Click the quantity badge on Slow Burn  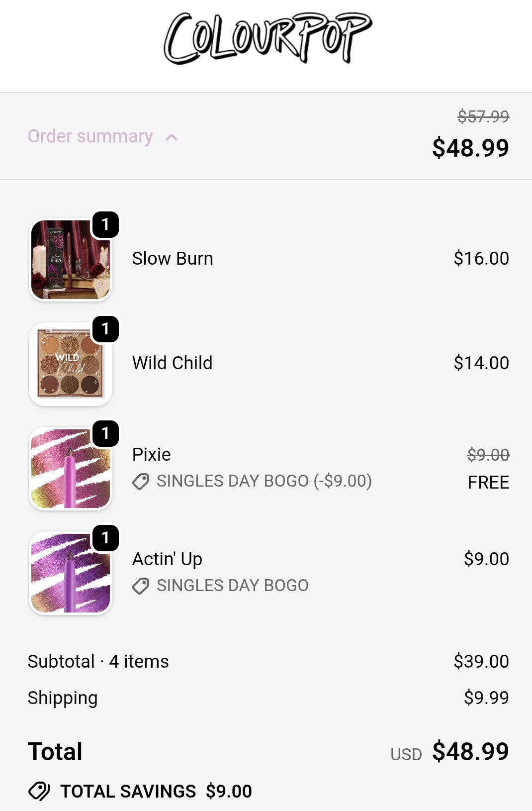[105, 224]
